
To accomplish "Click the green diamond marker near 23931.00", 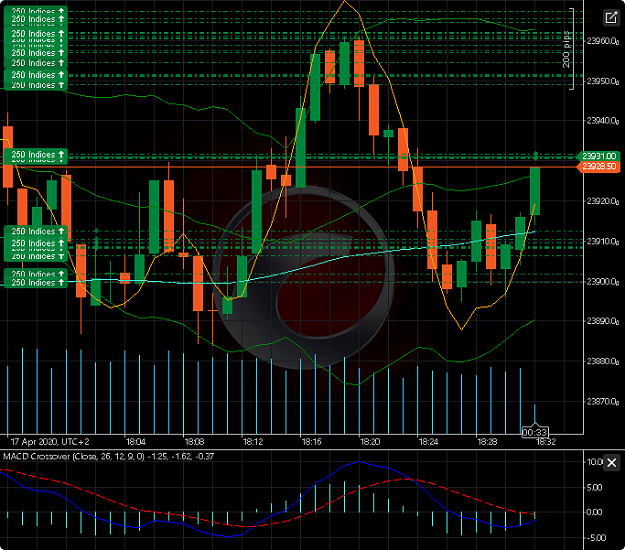I will [536, 154].
